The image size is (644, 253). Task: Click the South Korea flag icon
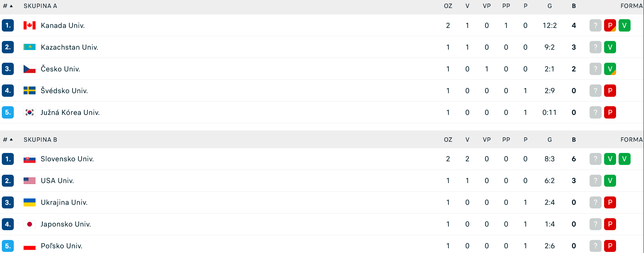(29, 112)
